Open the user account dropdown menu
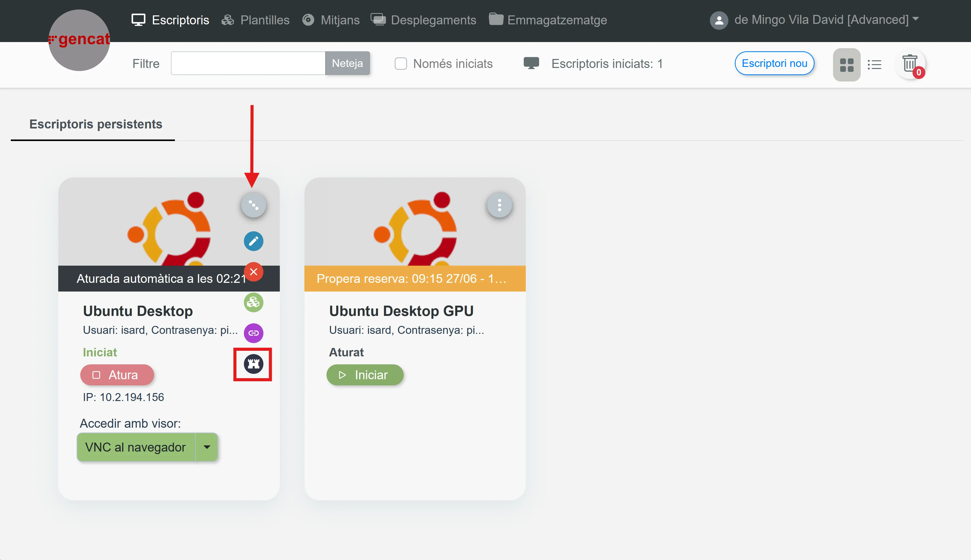The image size is (971, 560). point(814,19)
